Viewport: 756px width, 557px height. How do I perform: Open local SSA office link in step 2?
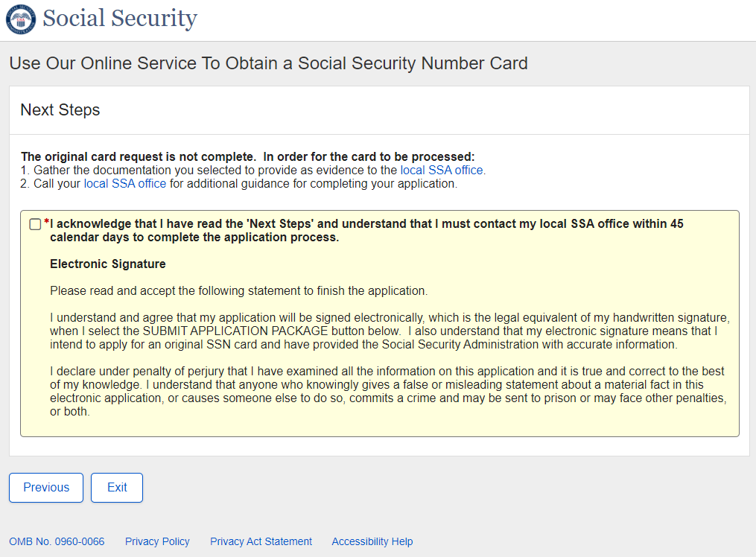click(125, 183)
